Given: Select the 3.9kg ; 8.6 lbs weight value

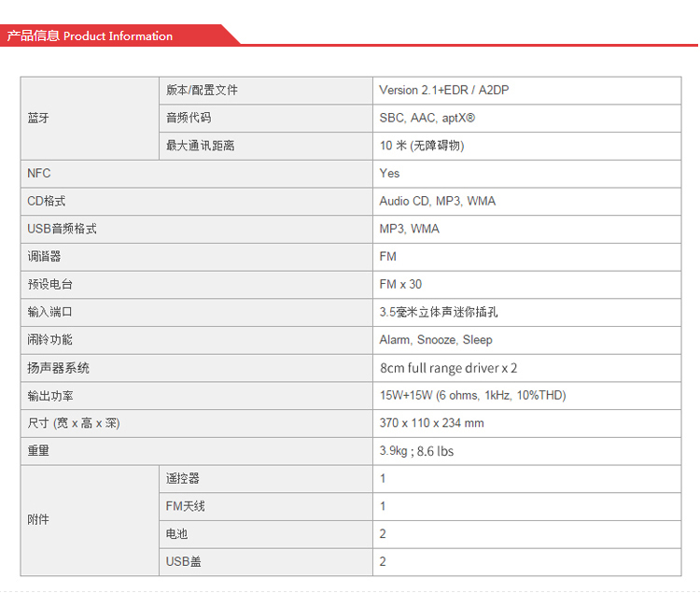Looking at the screenshot, I should click(x=416, y=451).
